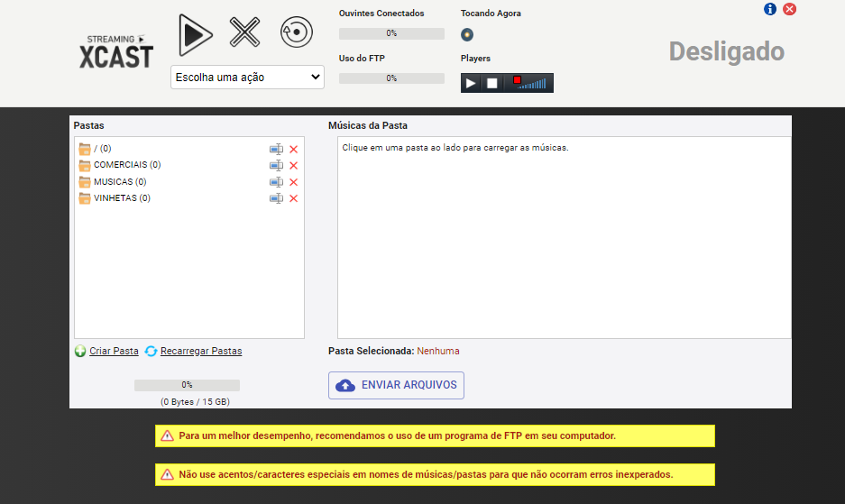Image resolution: width=845 pixels, height=504 pixels.
Task: Click the large X stop streaming icon
Action: [x=244, y=33]
